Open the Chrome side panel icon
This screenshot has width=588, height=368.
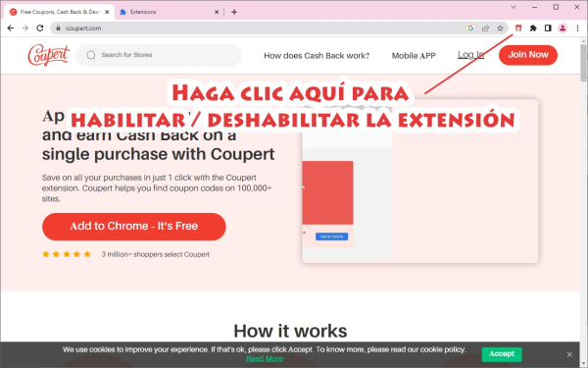(x=548, y=28)
